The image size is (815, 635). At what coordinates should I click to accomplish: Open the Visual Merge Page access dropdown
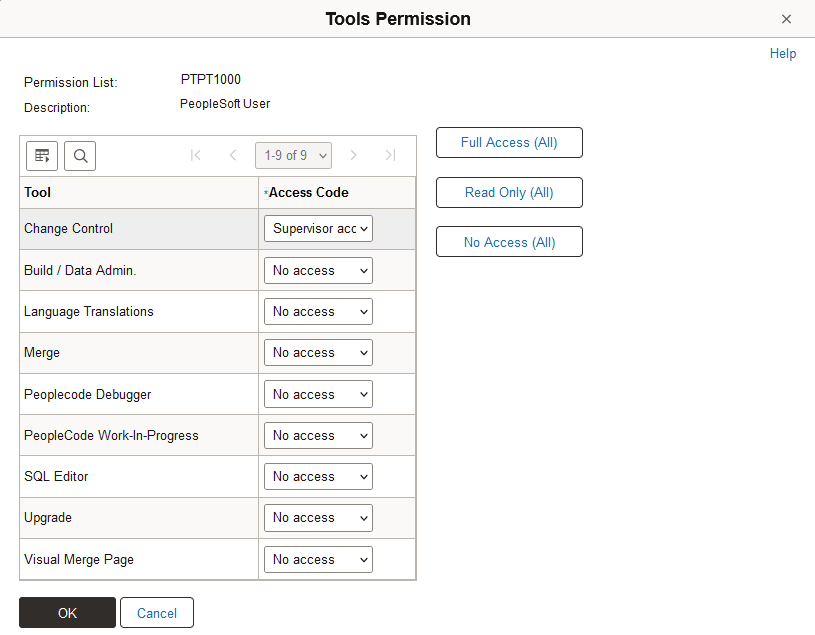click(318, 559)
